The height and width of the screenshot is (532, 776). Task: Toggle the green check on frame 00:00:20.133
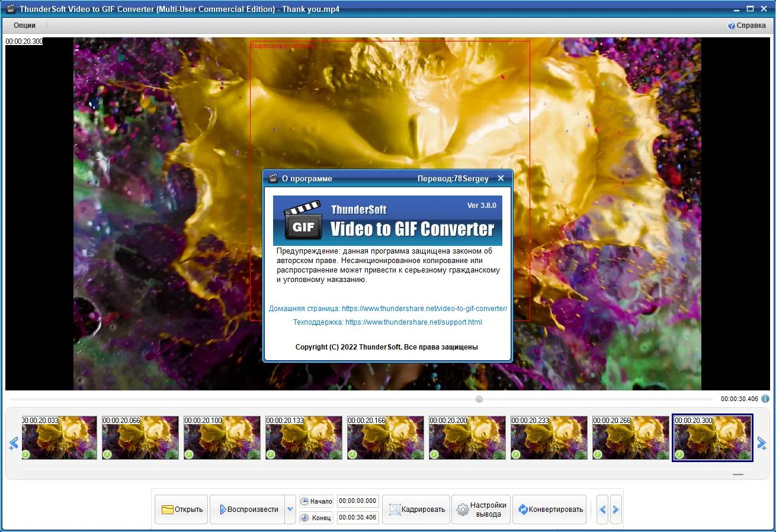click(271, 454)
